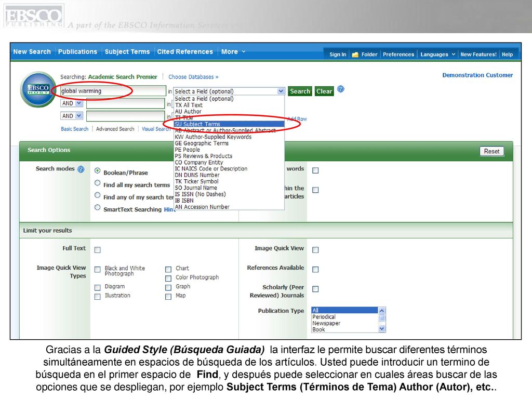This screenshot has width=532, height=399.
Task: Select Boolean/Phrase search mode
Action: coord(97,170)
